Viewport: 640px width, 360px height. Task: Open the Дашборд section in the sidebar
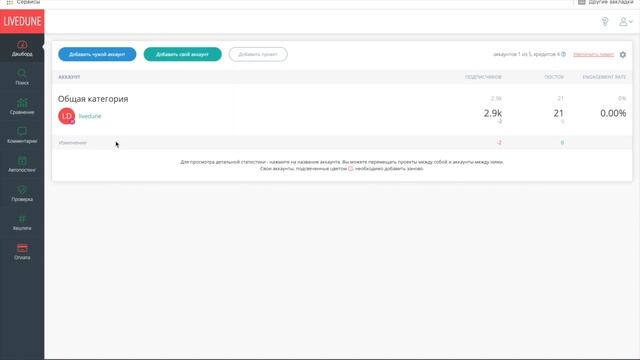[x=22, y=48]
